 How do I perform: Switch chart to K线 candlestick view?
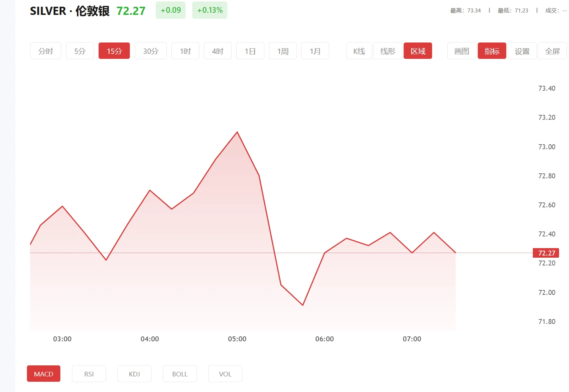point(358,51)
